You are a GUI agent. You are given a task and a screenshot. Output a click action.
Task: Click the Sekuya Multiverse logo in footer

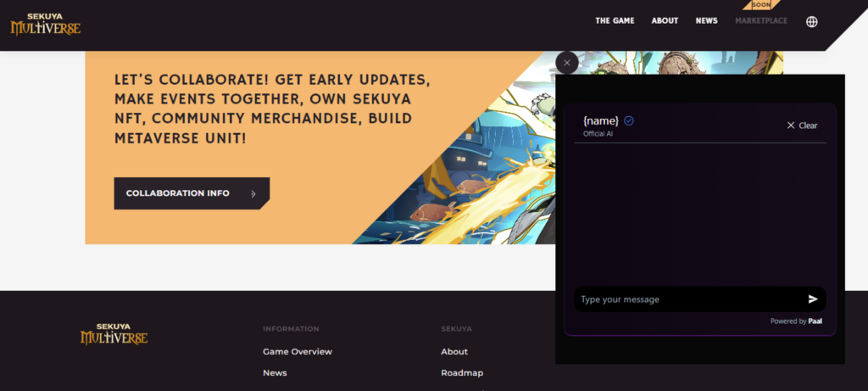[114, 334]
